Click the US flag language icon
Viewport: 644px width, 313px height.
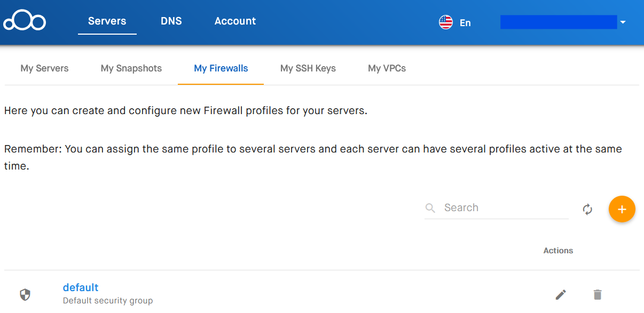click(446, 22)
